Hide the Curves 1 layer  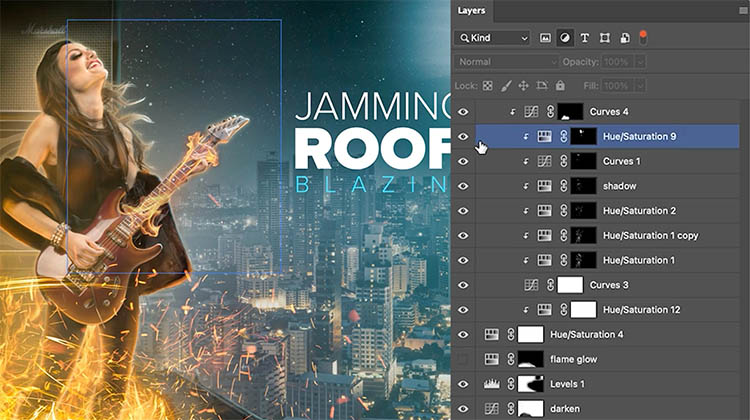463,162
